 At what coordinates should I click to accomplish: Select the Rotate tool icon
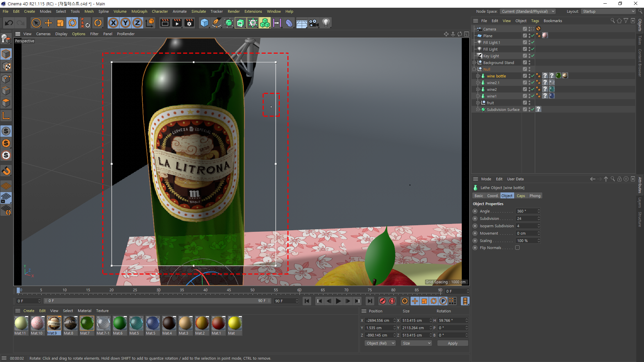pos(72,23)
